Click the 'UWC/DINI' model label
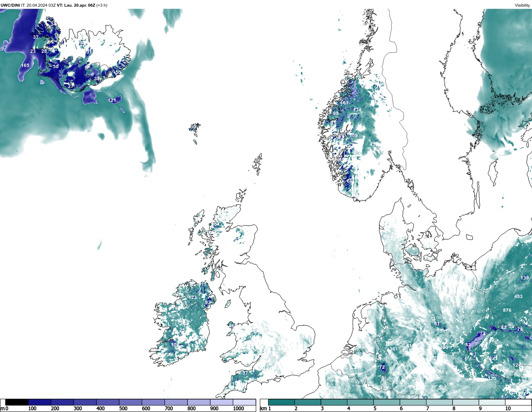This screenshot has height=412, width=532. click(10, 5)
